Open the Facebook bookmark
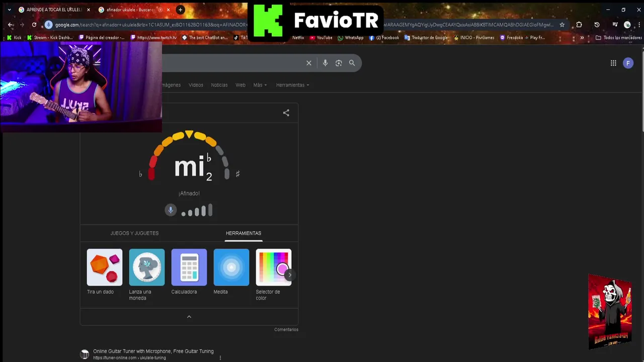 pos(384,38)
